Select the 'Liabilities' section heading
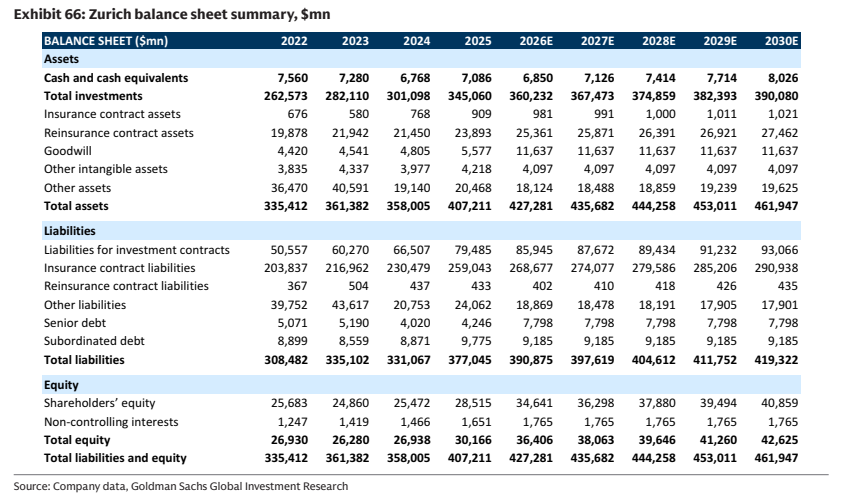The width and height of the screenshot is (843, 500). 69,231
